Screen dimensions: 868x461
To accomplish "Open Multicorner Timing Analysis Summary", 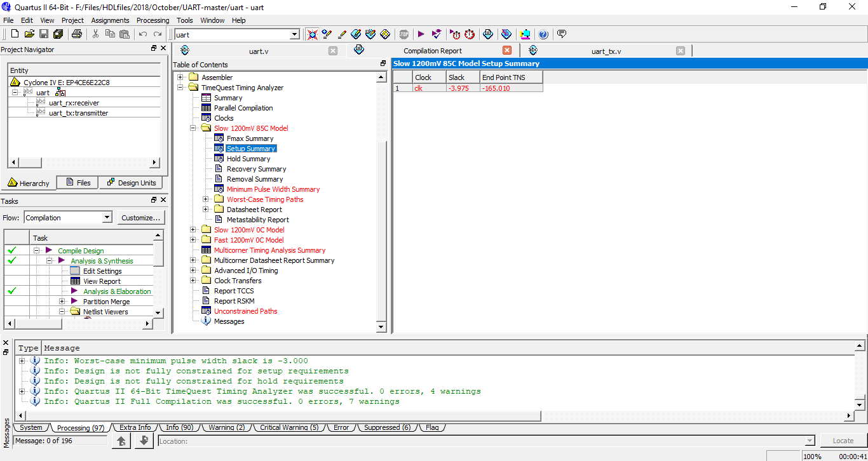I will click(x=269, y=250).
